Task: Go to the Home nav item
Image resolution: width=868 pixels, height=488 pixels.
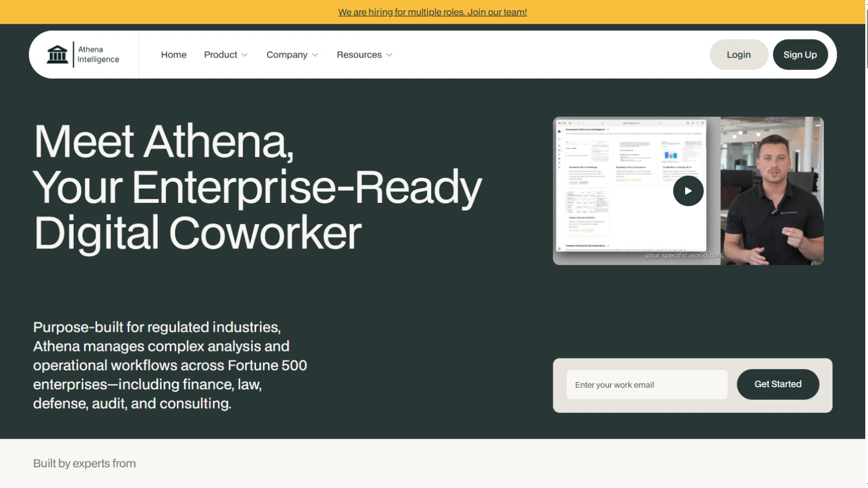Action: [x=174, y=55]
